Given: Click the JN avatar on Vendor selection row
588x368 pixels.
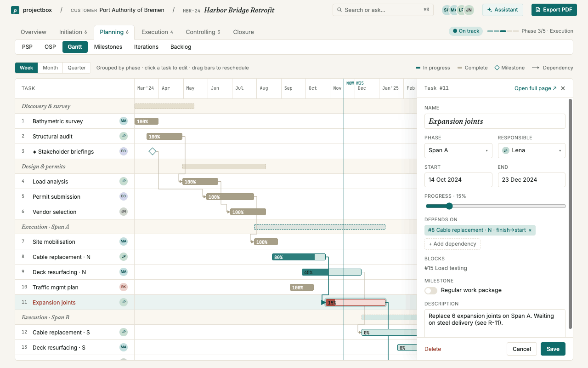Looking at the screenshot, I should 123,212.
